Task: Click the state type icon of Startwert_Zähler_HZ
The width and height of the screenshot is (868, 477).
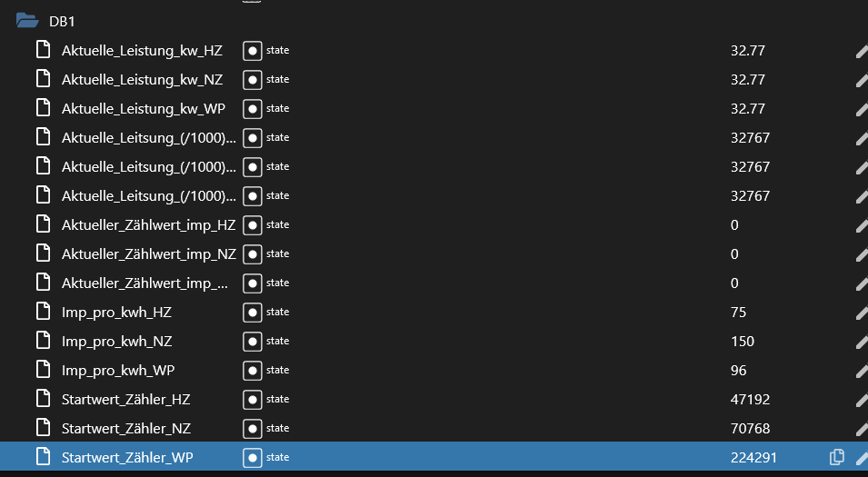Action: click(x=253, y=400)
